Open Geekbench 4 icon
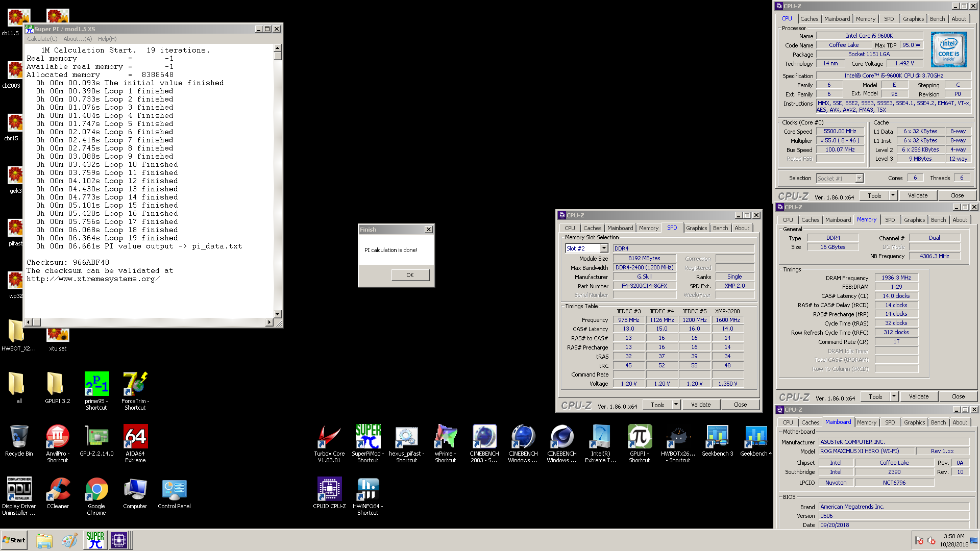Screen dimensions: 980x551 coord(756,441)
